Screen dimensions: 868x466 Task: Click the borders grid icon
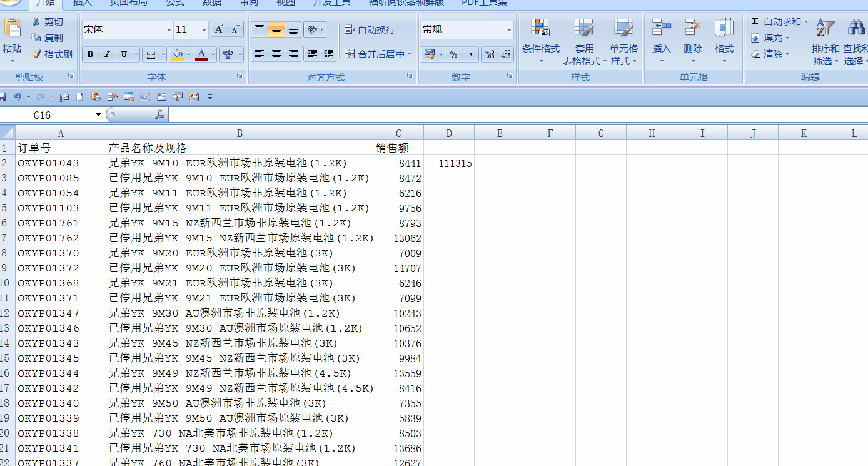click(151, 54)
